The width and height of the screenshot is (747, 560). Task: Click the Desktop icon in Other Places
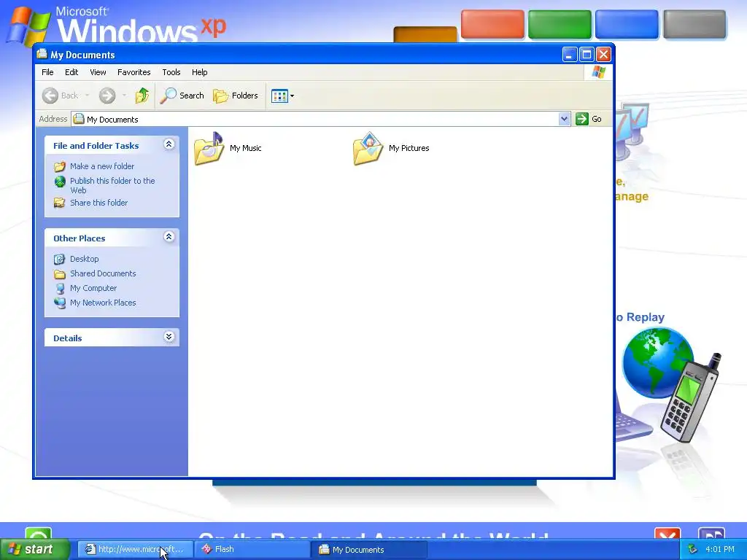coord(60,259)
